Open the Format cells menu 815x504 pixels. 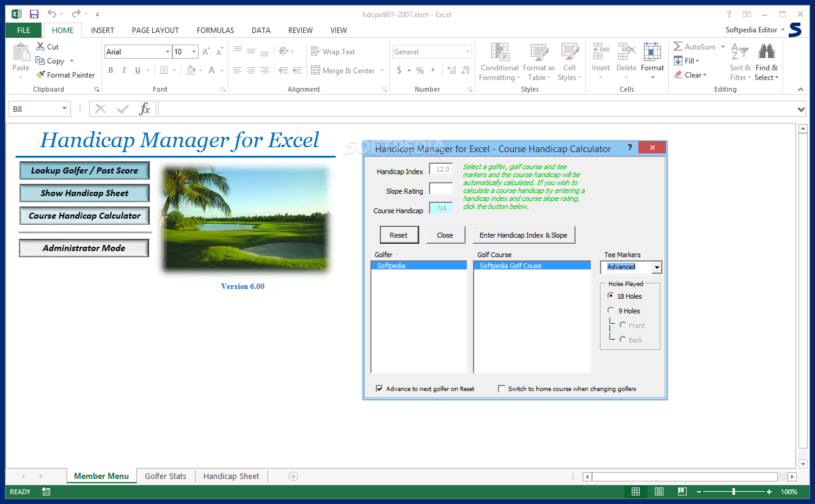[x=652, y=62]
